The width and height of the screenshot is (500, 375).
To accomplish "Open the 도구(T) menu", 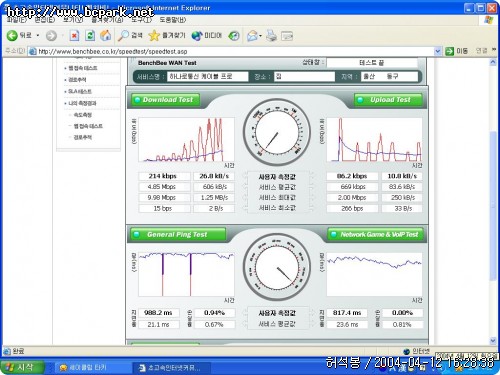I will (141, 20).
